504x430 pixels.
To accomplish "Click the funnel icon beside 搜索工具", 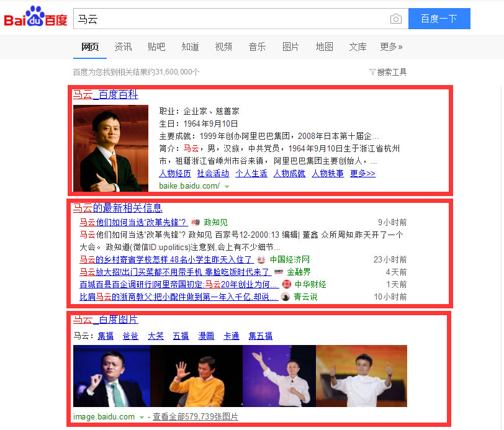I will [x=372, y=72].
